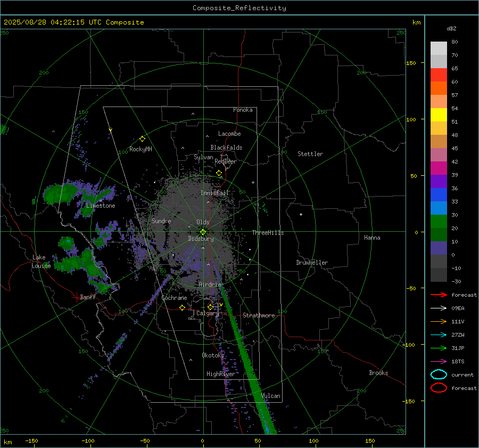Viewport: 479px width, 448px height.
Task: Click the ThreeHills city label
Action: coord(268,233)
